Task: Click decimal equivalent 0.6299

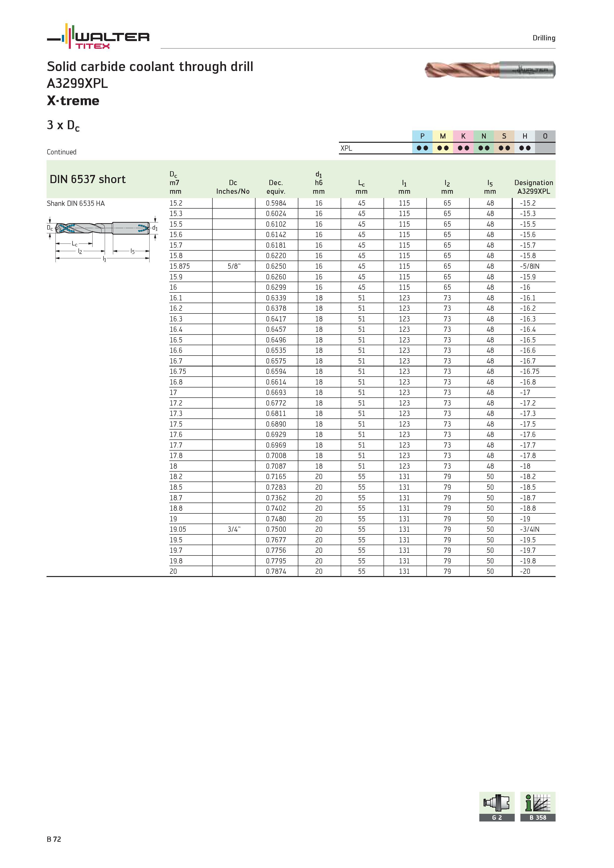Action: point(276,287)
